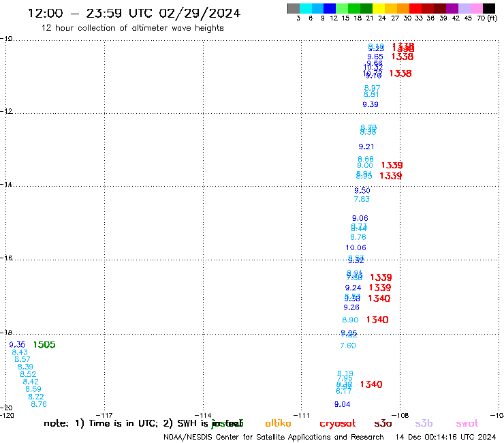Click wave height value 9.65
This screenshot has height=443, width=504.
coord(375,57)
